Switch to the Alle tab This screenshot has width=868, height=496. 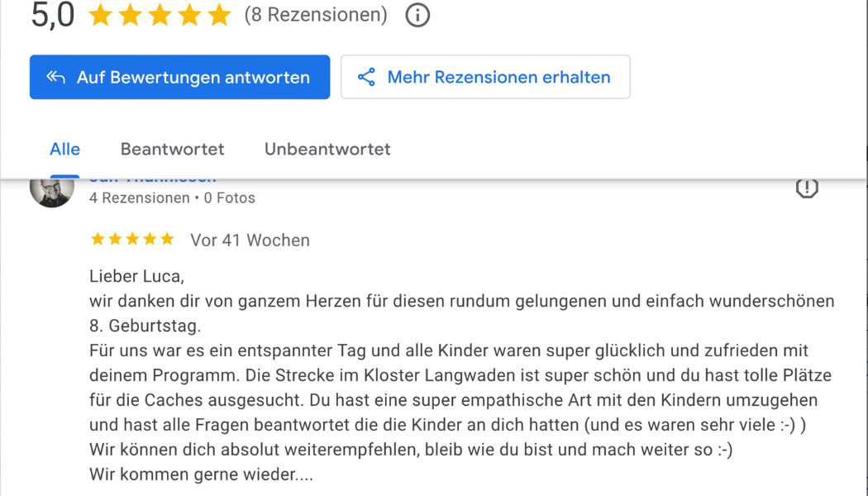[64, 149]
